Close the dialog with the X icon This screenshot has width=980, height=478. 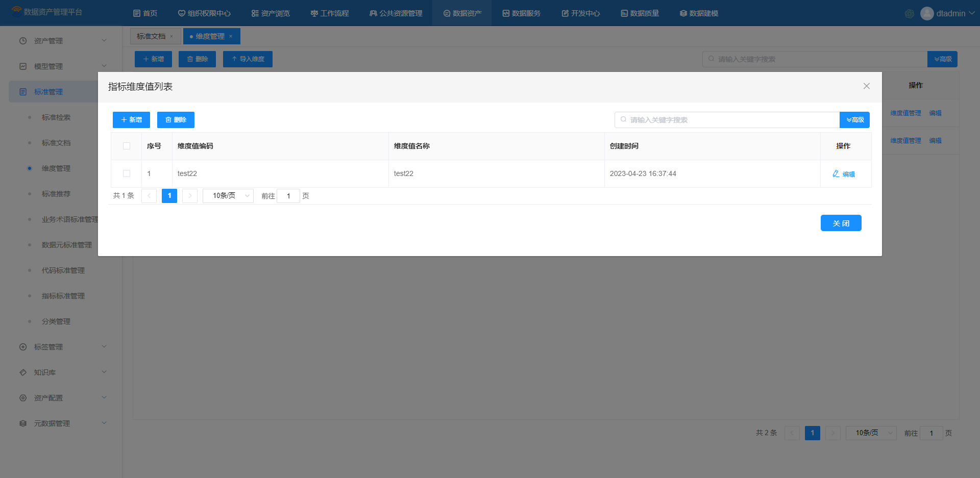(x=866, y=86)
